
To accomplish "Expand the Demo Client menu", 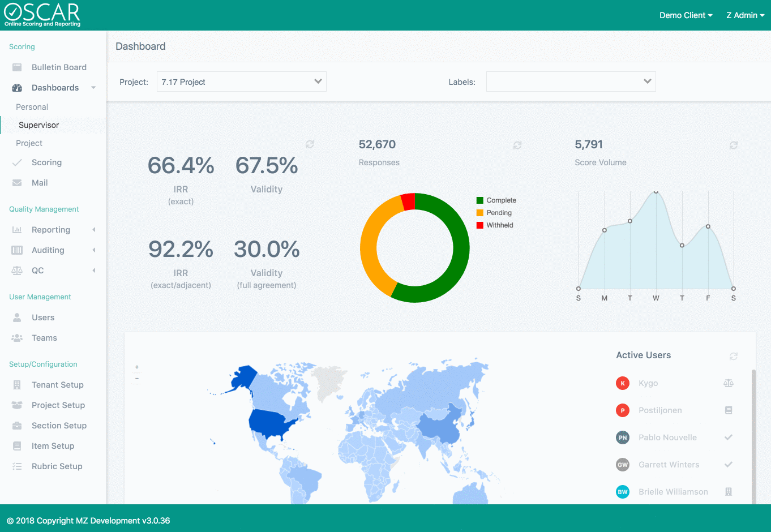I will (x=686, y=15).
